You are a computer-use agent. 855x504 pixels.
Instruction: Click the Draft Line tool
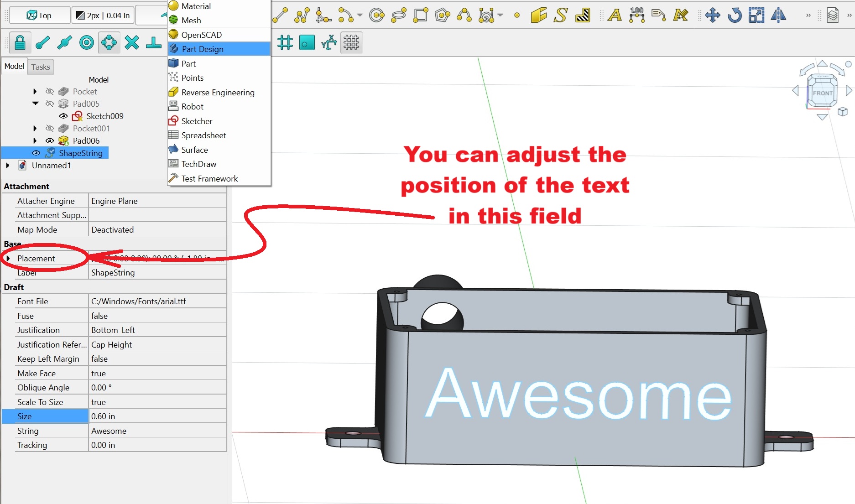click(280, 15)
